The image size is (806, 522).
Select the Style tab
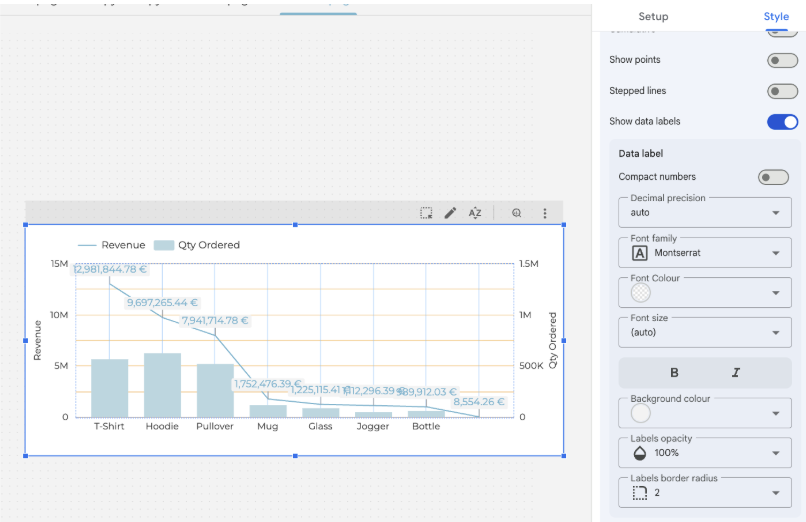[x=776, y=16]
